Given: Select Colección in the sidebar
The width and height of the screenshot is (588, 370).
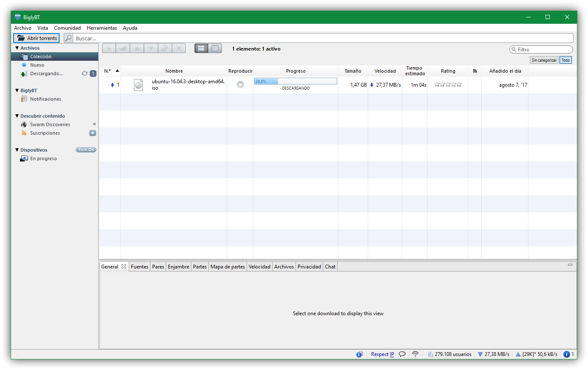Looking at the screenshot, I should click(x=55, y=56).
